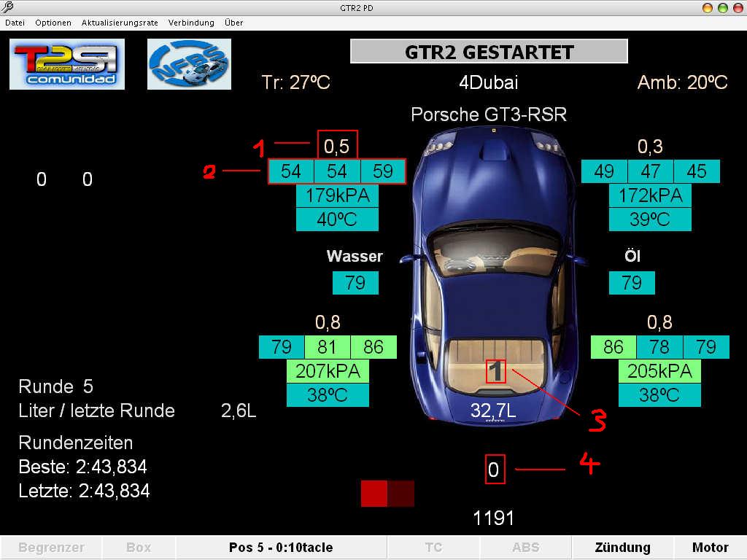Click the front-right wear value 0,3
This screenshot has width=747, height=560.
pyautogui.click(x=650, y=147)
